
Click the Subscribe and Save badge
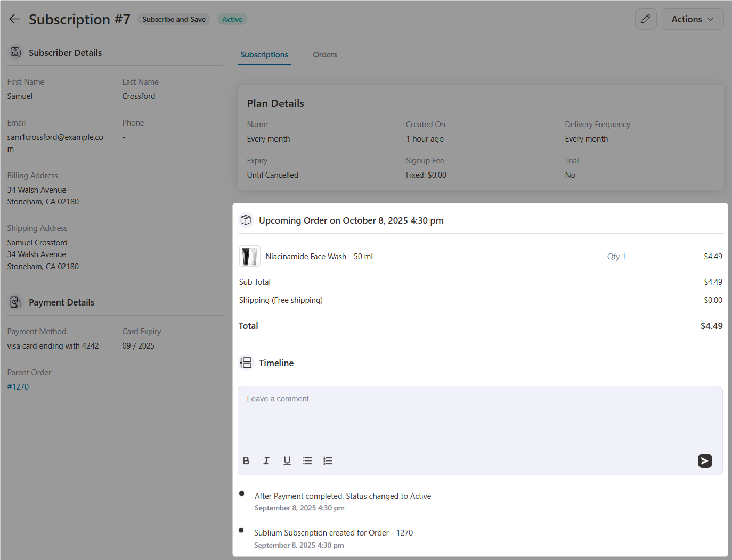tap(174, 19)
